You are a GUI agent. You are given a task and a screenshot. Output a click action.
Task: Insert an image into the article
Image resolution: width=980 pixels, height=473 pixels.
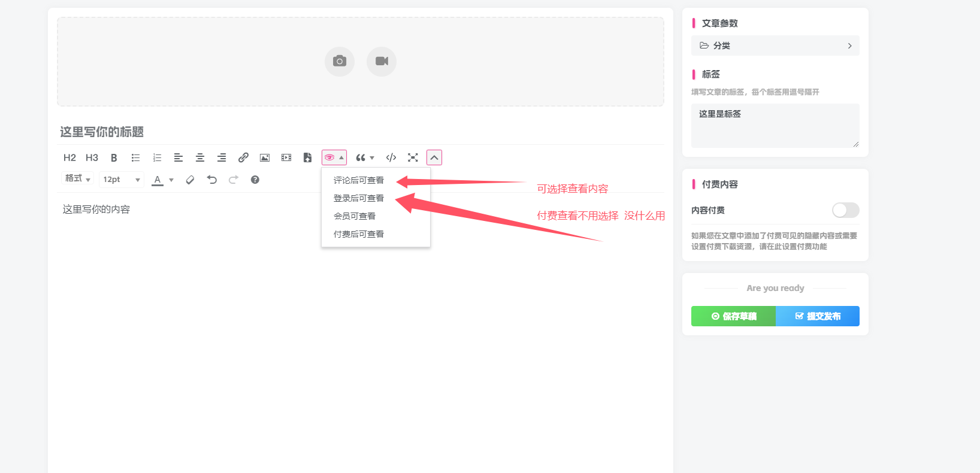click(x=265, y=157)
